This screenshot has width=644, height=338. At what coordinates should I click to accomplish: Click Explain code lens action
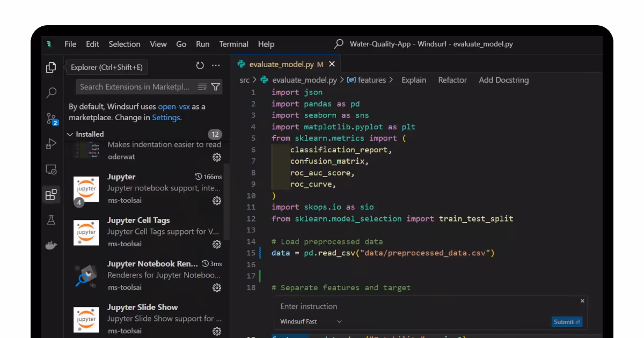pos(414,80)
